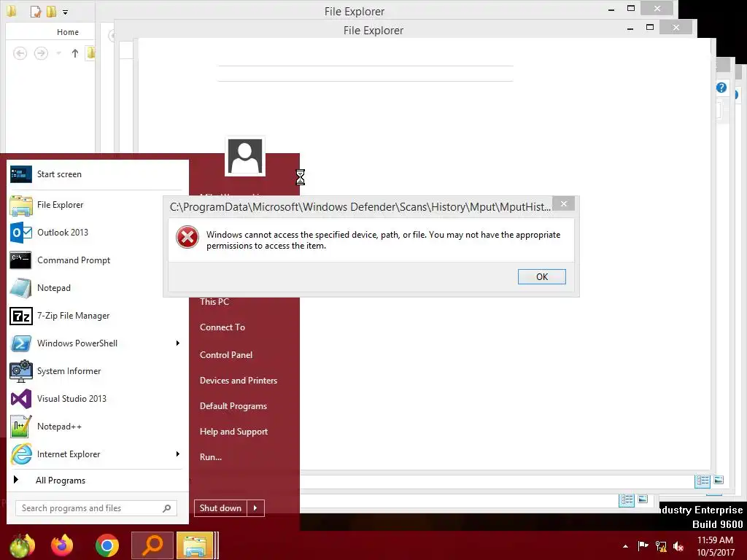Image resolution: width=747 pixels, height=560 pixels.
Task: Open network status tray icon
Action: coord(661,546)
